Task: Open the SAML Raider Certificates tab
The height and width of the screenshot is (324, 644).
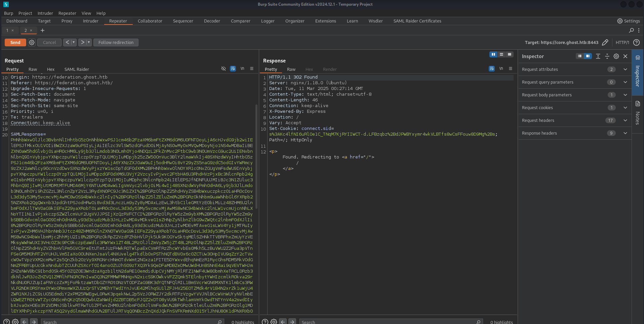Action: [x=417, y=21]
